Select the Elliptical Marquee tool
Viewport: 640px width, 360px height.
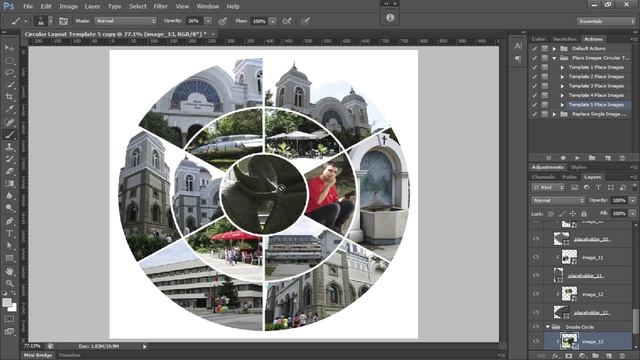coord(9,60)
